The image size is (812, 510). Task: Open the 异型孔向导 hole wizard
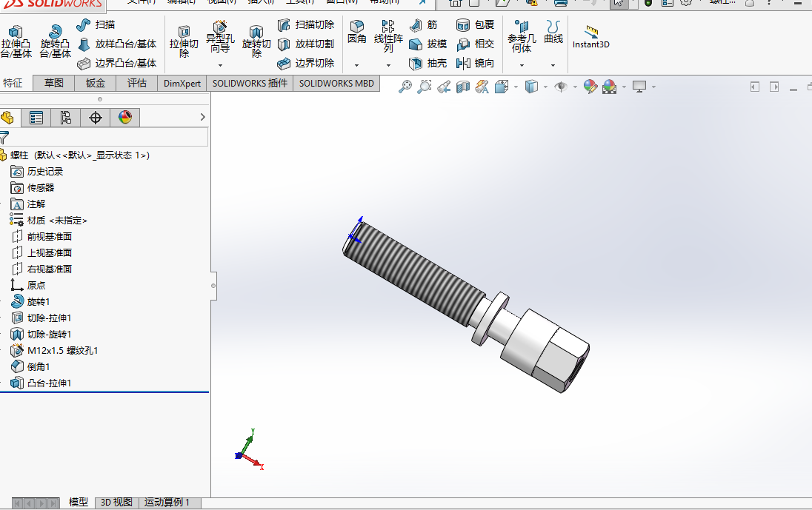coord(220,37)
